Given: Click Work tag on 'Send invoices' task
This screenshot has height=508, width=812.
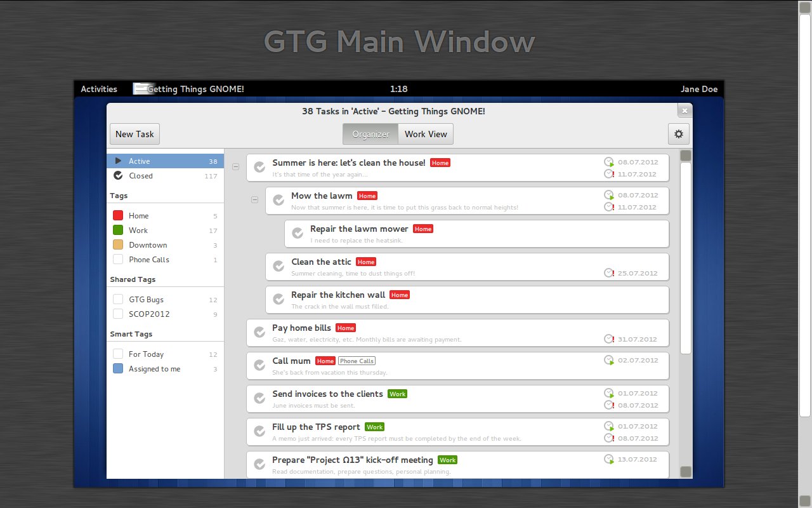Looking at the screenshot, I should point(397,394).
